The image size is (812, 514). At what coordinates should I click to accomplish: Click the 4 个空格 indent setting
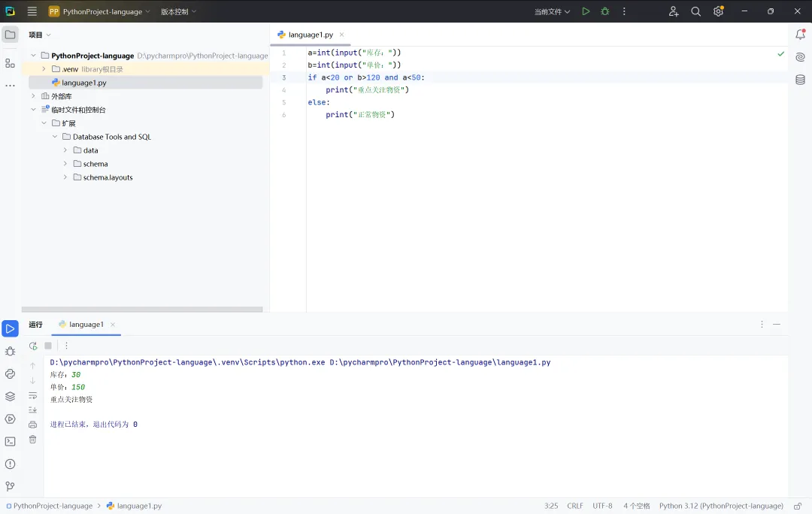[x=637, y=506]
